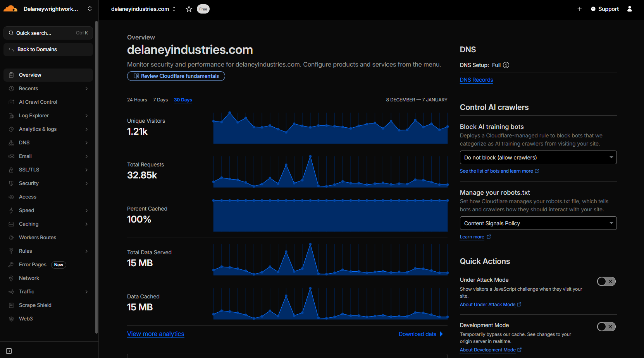Expand the Analytics & logs submenu

[x=38, y=129]
